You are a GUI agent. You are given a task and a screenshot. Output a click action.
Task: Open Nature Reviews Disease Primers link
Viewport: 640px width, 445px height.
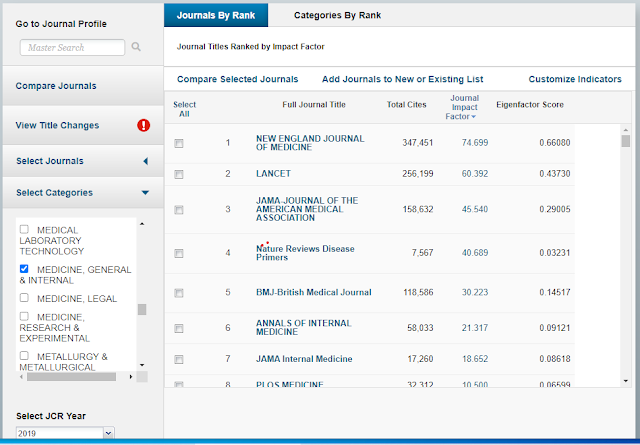[x=305, y=253]
